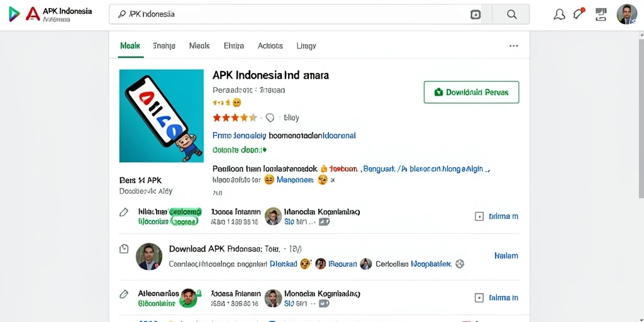Switch to the Achiotis tab
The height and width of the screenshot is (322, 644).
tap(270, 45)
